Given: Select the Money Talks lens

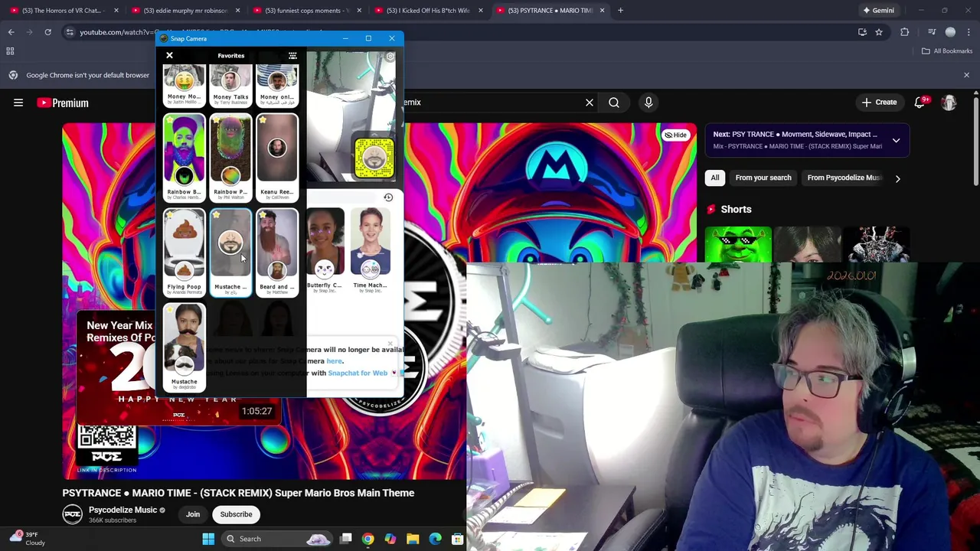Looking at the screenshot, I should tap(230, 85).
